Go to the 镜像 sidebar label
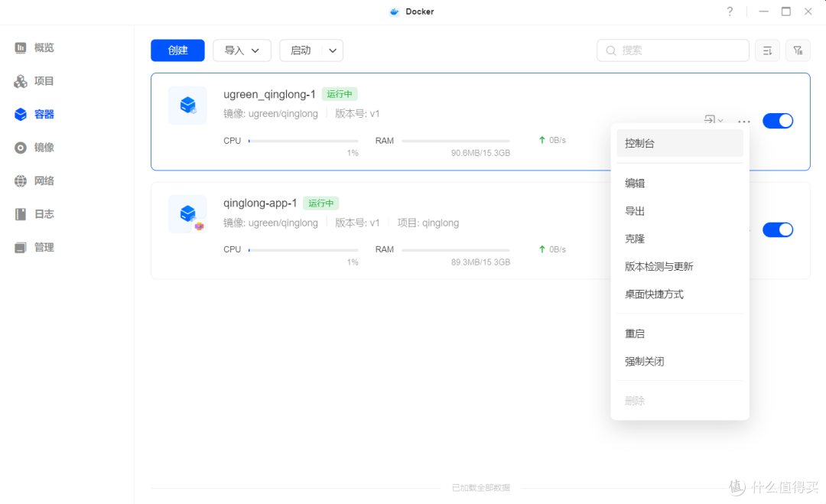826x504 pixels. (44, 148)
